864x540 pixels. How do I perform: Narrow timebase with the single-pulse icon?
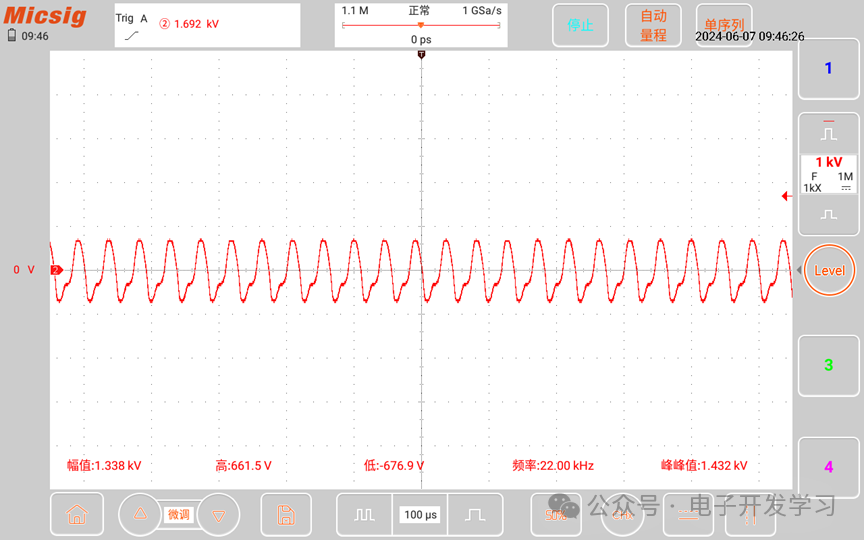tap(475, 515)
